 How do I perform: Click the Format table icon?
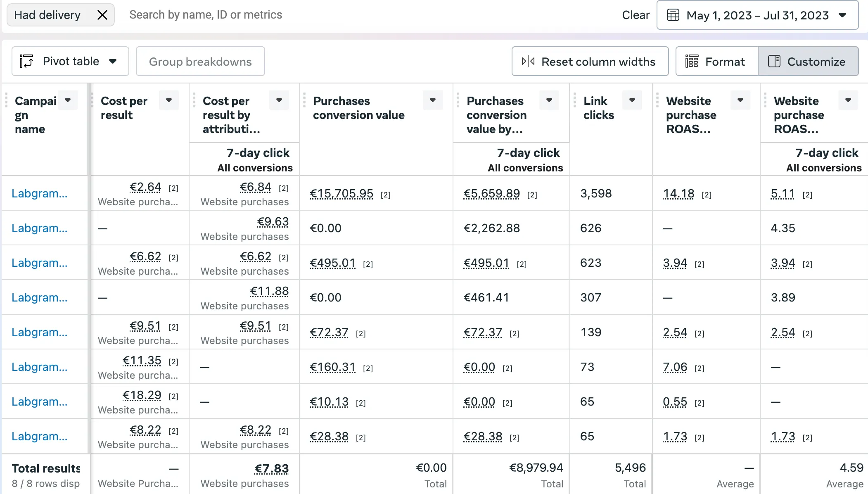tap(692, 62)
